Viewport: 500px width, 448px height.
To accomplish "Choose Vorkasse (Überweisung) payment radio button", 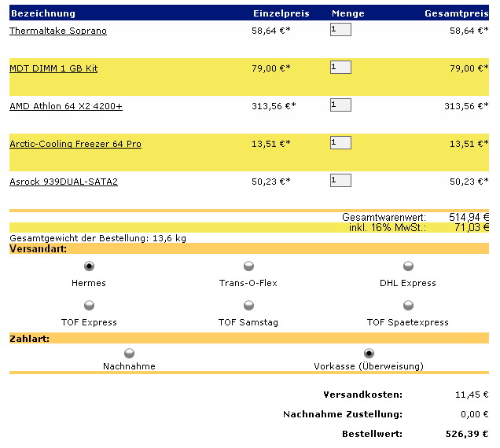I will pos(369,354).
